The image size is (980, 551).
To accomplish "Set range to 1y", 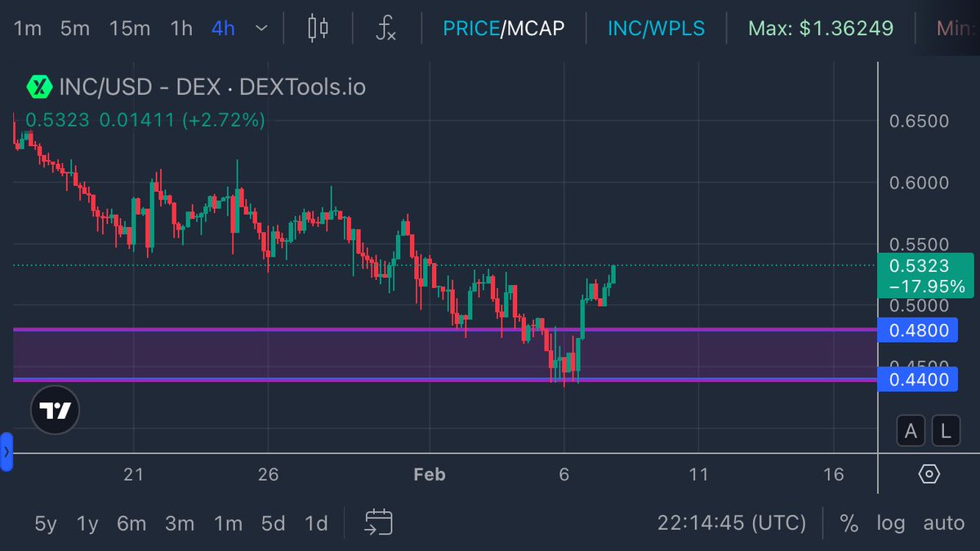I will [87, 523].
